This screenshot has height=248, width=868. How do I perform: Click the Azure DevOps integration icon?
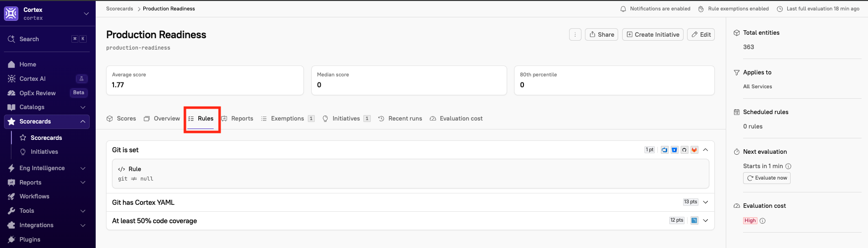pyautogui.click(x=665, y=150)
